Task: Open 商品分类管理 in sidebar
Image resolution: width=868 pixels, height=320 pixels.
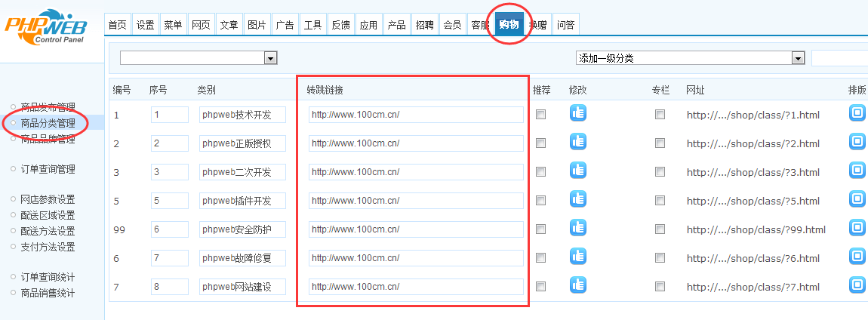Action: (48, 123)
